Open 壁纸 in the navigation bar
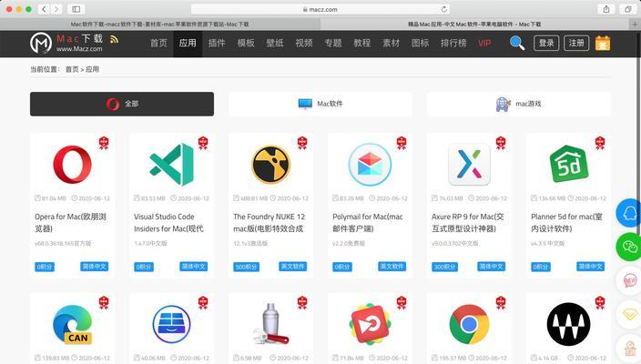Image resolution: width=641 pixels, height=364 pixels. click(x=275, y=43)
